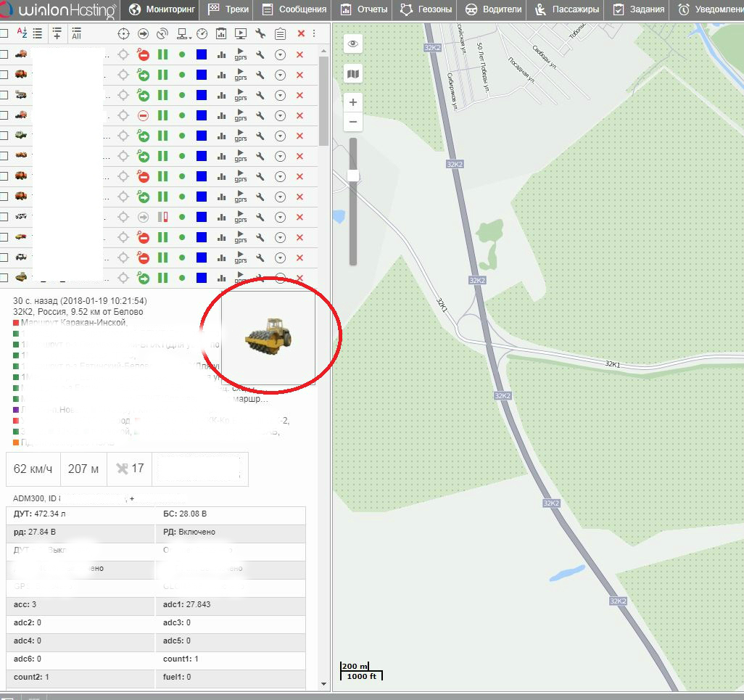This screenshot has width=744, height=700.
Task: Open the map layers icon on the map
Action: click(x=353, y=74)
